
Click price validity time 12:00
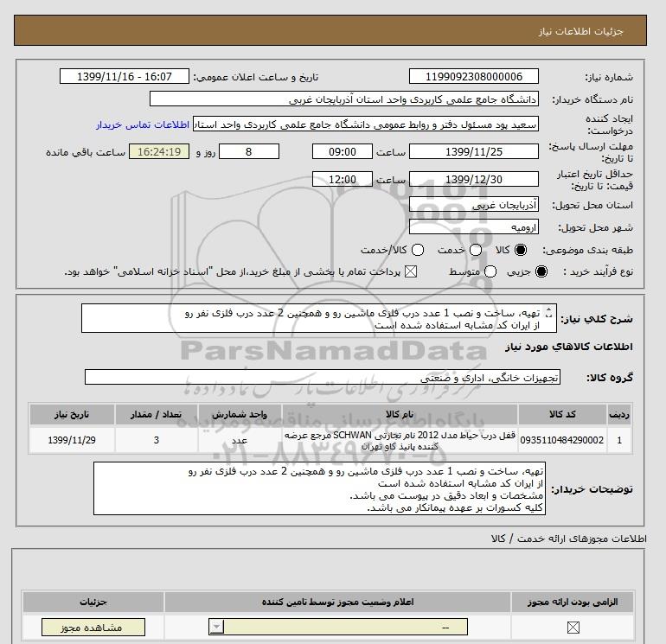coord(343,179)
